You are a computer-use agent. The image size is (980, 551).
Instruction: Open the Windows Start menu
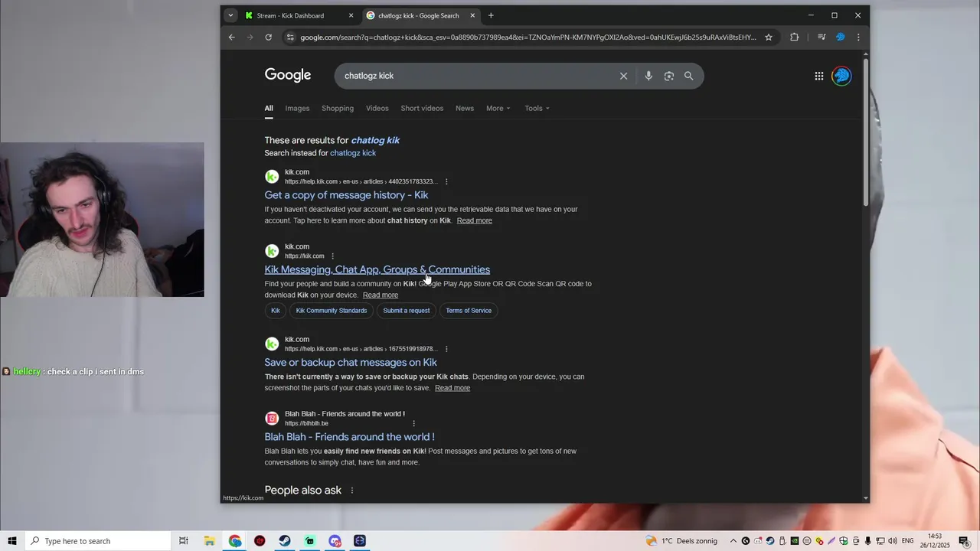click(12, 541)
